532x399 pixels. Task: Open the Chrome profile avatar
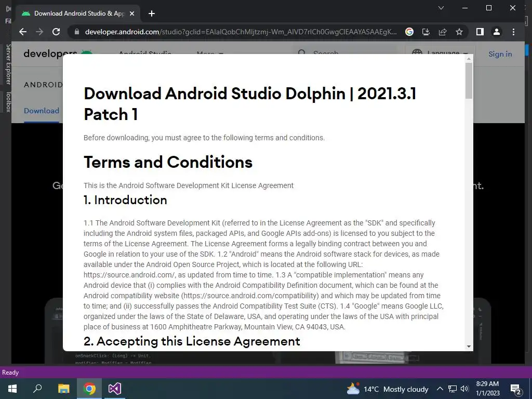click(497, 32)
